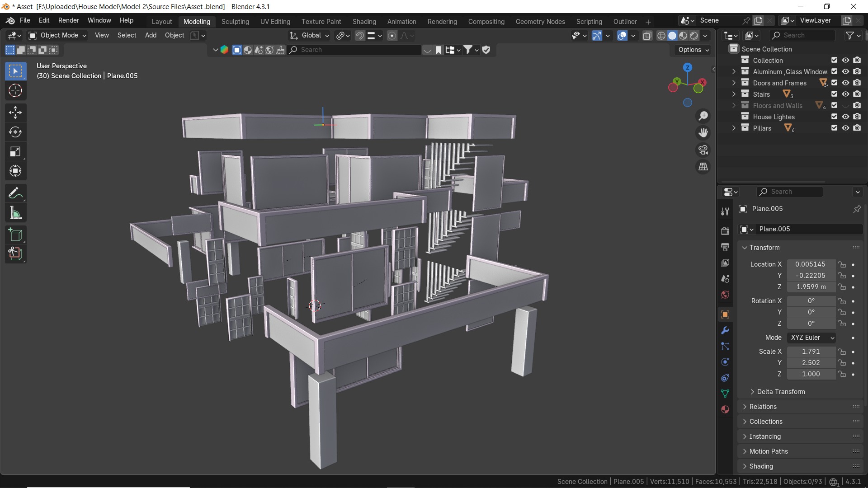The image size is (868, 488).
Task: Click the pan view hand icon
Action: 703,133
